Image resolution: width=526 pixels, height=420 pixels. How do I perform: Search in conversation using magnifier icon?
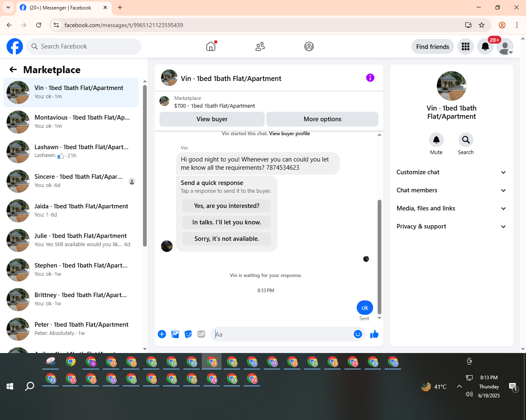[x=466, y=140]
